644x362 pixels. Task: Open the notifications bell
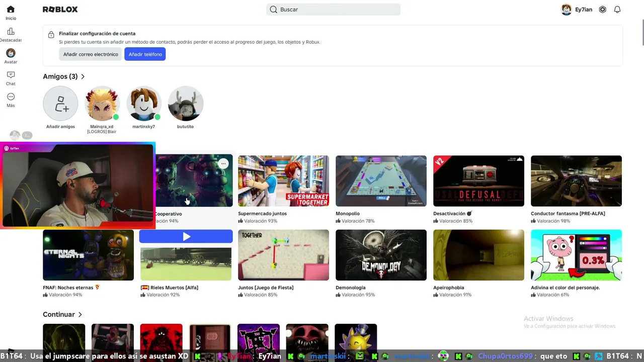tap(617, 10)
